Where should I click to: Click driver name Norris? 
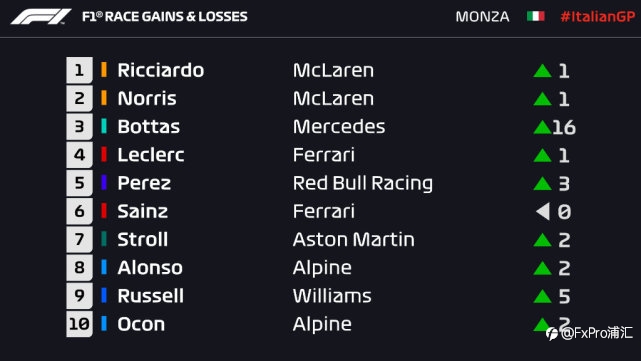[x=147, y=99]
